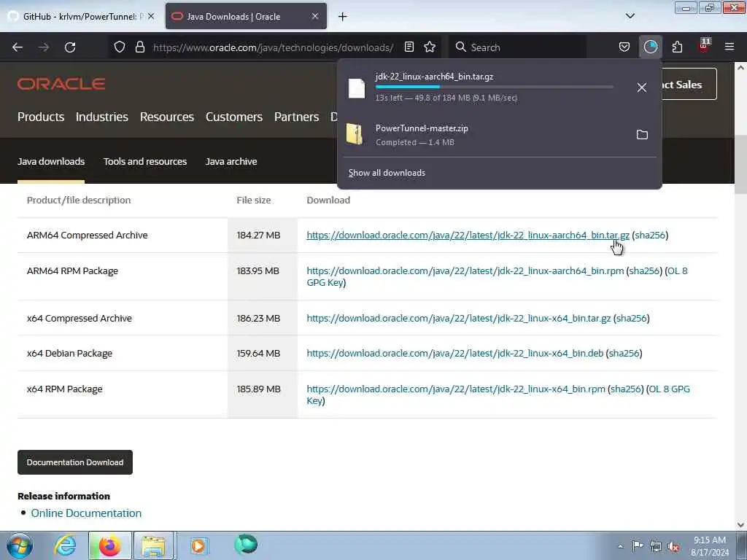Click the network tray icon
Viewport: 747px width, 560px height.
click(x=656, y=546)
